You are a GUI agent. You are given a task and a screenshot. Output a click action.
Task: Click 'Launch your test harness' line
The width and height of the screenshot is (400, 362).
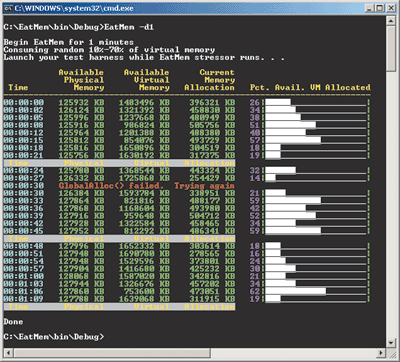144,58
